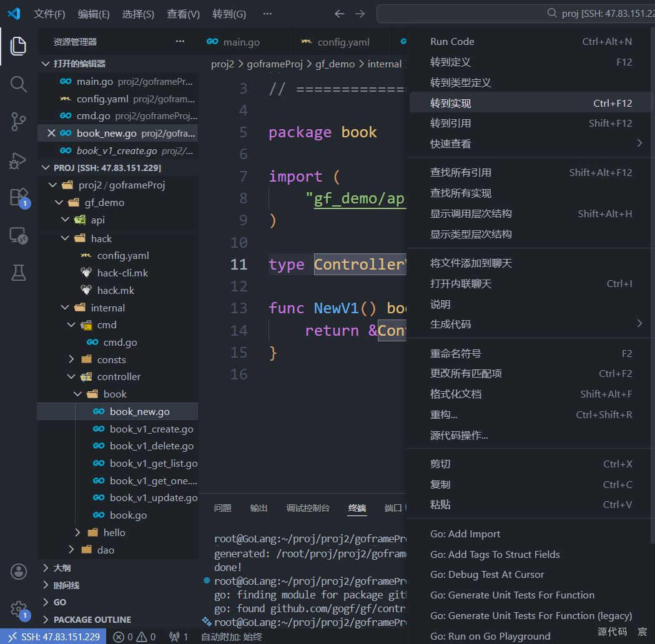Open hack-cli.mk in file tree

click(x=122, y=273)
